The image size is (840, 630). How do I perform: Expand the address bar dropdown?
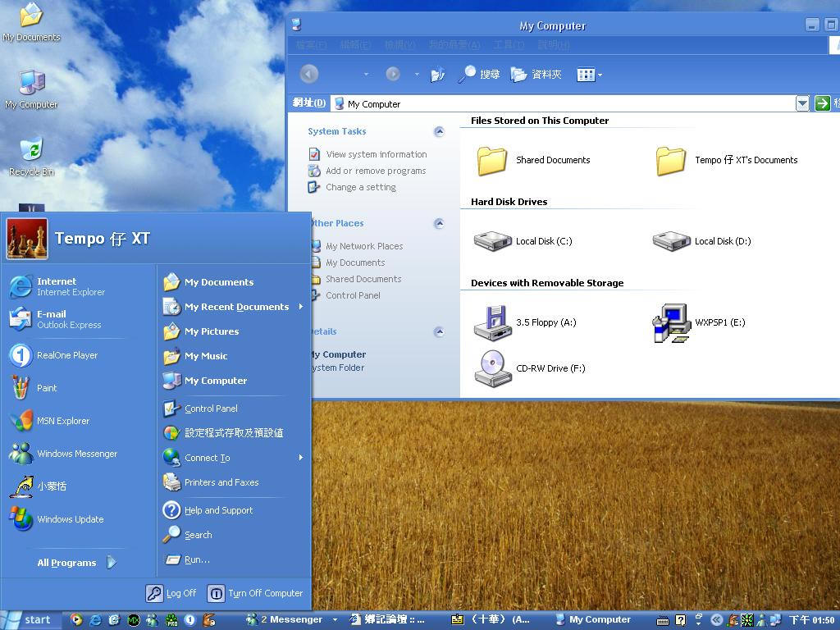coord(802,103)
